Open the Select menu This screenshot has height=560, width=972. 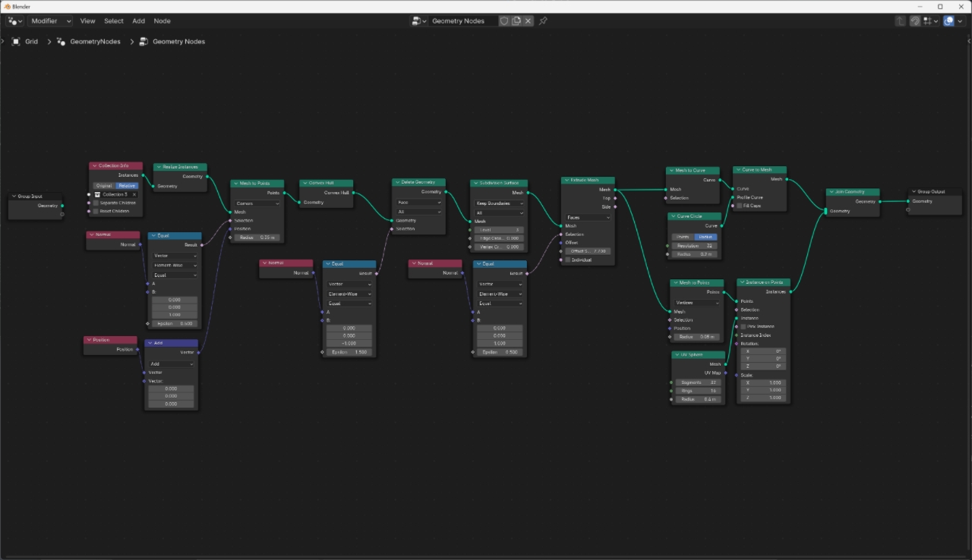click(114, 21)
